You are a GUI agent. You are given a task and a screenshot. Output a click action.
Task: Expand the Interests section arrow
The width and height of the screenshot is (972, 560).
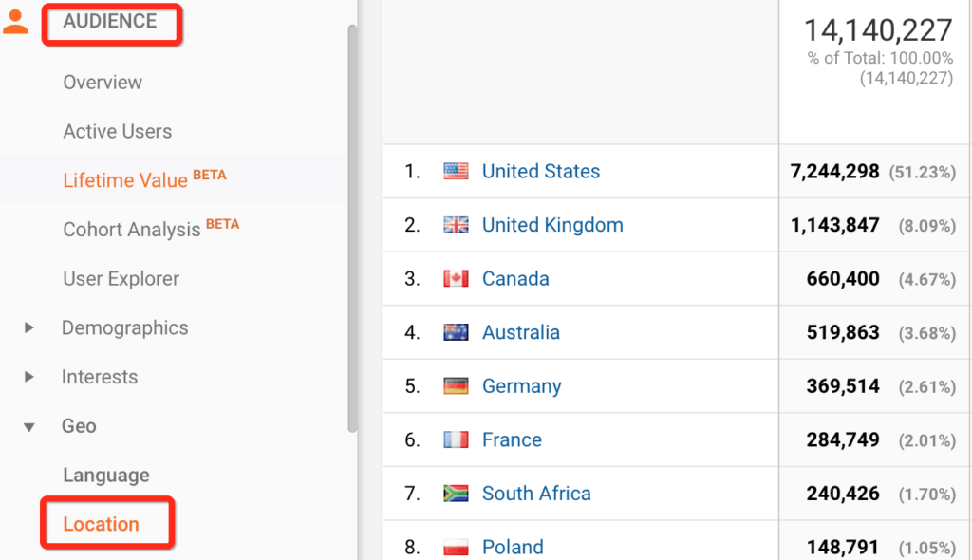pos(28,377)
